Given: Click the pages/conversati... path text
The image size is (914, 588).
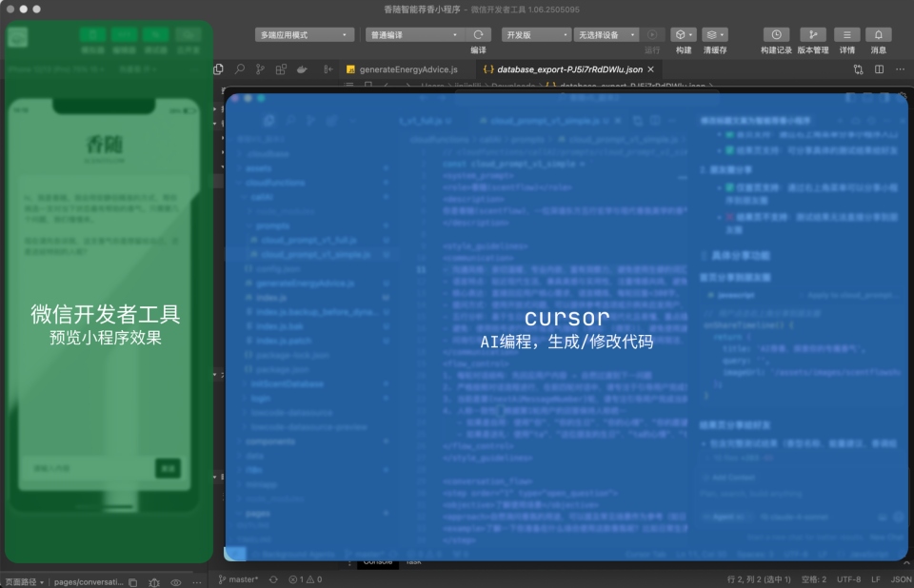Looking at the screenshot, I should [89, 581].
